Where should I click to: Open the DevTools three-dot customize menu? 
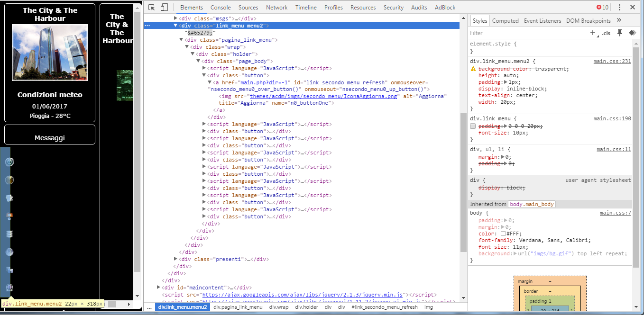(619, 8)
